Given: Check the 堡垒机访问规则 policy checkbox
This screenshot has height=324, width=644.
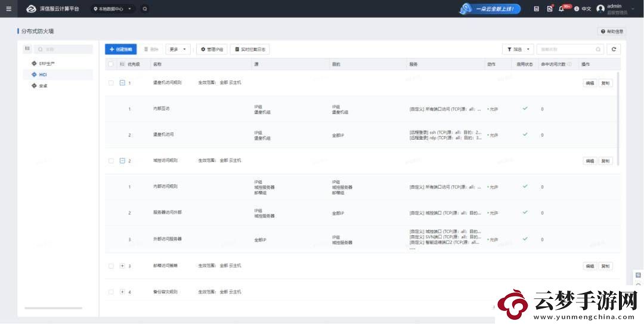Looking at the screenshot, I should point(111,83).
